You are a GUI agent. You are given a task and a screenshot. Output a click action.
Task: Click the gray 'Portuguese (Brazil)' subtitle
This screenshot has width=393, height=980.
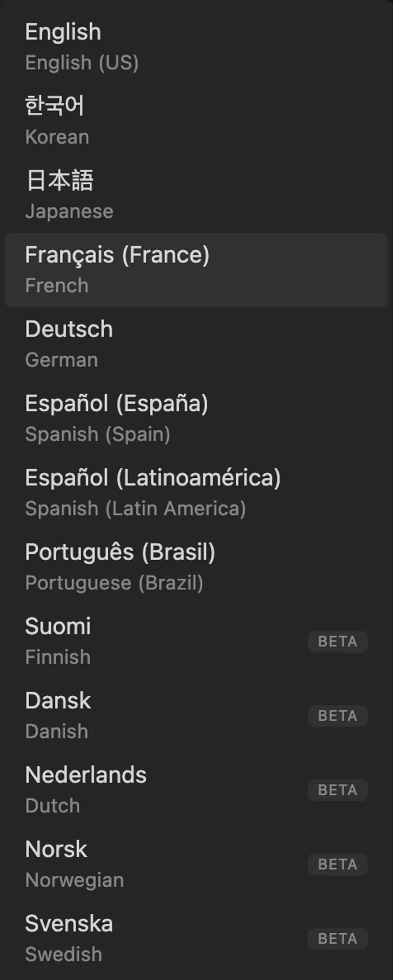coord(114,583)
